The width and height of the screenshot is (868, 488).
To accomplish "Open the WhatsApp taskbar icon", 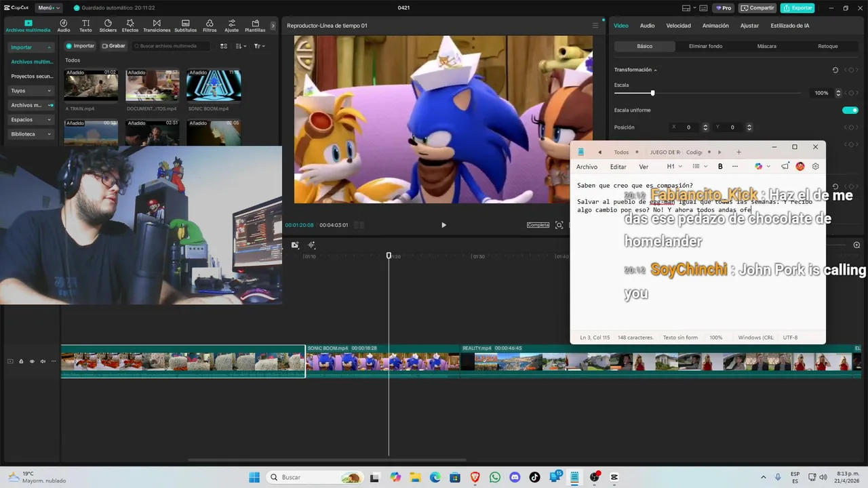I will point(495,477).
